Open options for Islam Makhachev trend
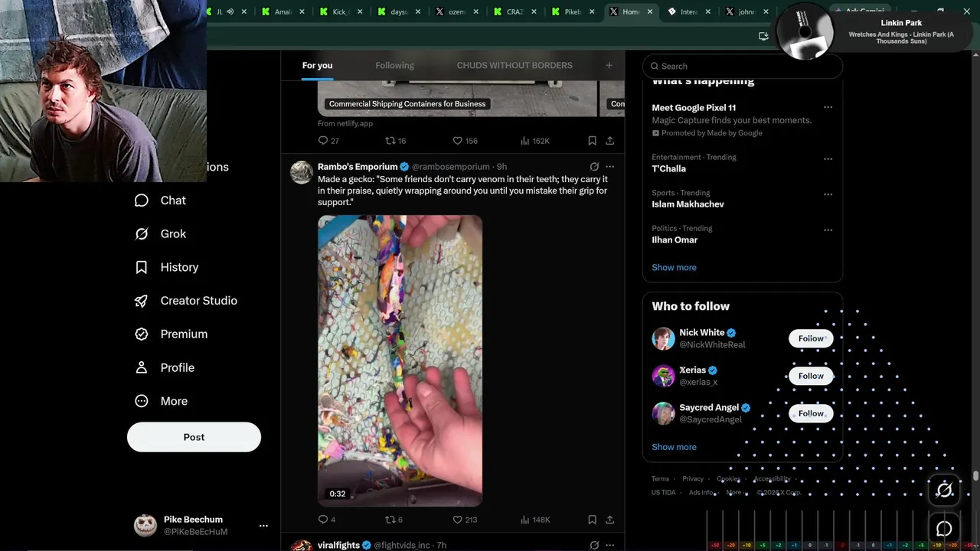The width and height of the screenshot is (980, 551). [828, 194]
